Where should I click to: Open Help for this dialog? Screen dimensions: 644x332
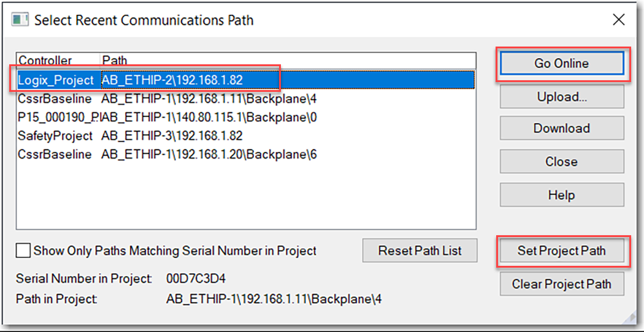tap(561, 195)
